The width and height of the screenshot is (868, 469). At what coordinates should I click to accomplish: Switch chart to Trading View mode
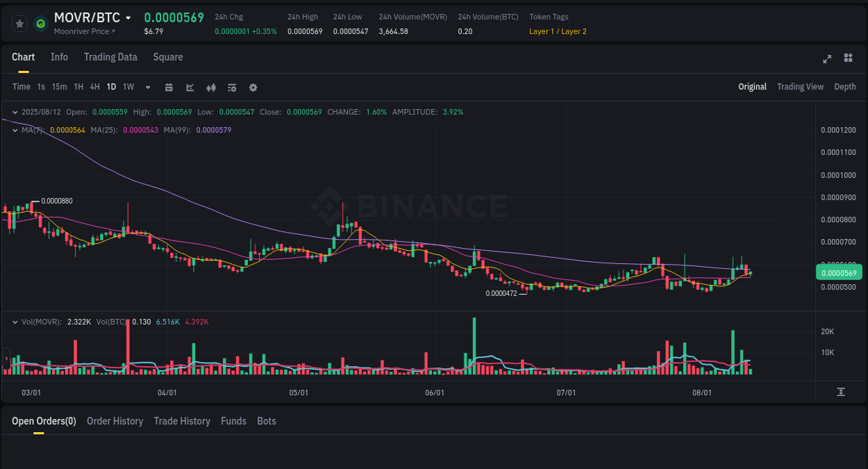(x=800, y=87)
